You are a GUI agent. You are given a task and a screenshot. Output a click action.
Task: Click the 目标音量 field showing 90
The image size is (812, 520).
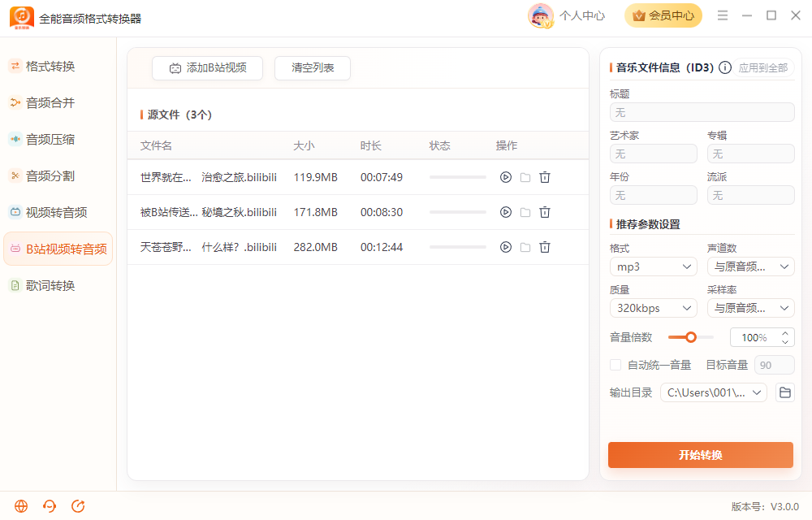(775, 365)
